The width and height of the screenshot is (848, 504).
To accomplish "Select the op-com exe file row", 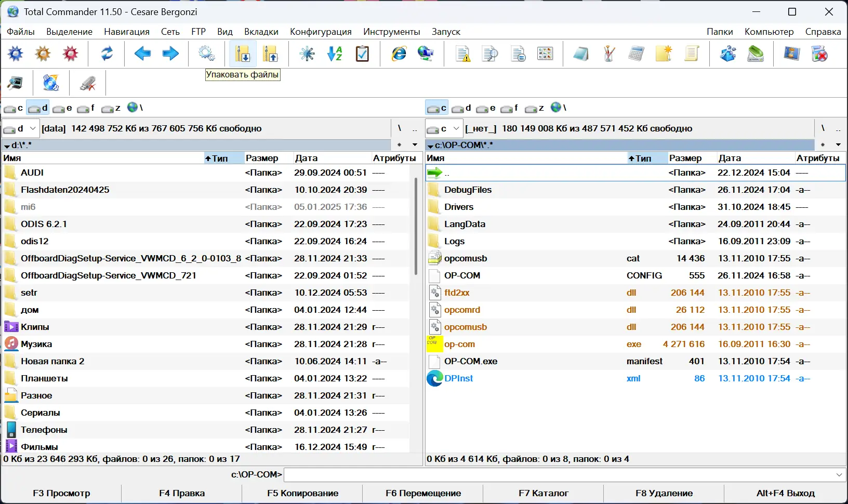I will (635, 344).
